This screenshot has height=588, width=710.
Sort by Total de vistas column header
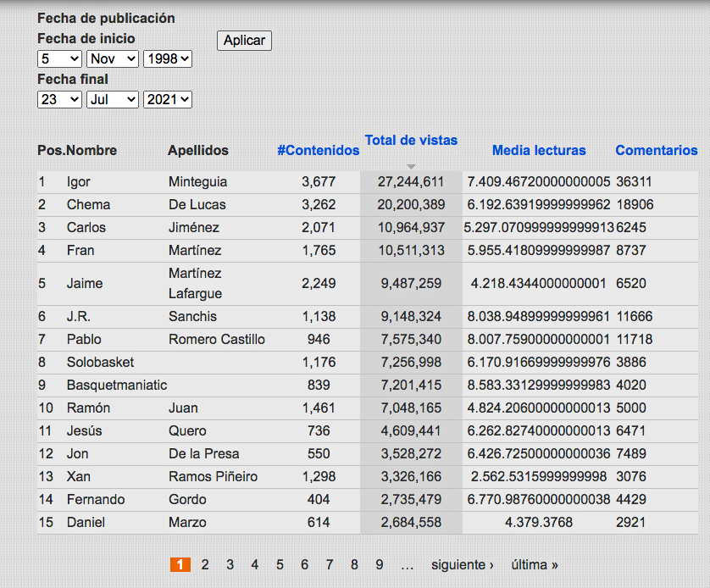pyautogui.click(x=411, y=140)
